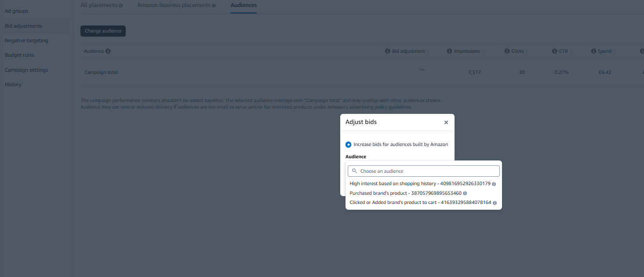
Task: Click info icon for Purchased brand's product
Action: coord(465,193)
